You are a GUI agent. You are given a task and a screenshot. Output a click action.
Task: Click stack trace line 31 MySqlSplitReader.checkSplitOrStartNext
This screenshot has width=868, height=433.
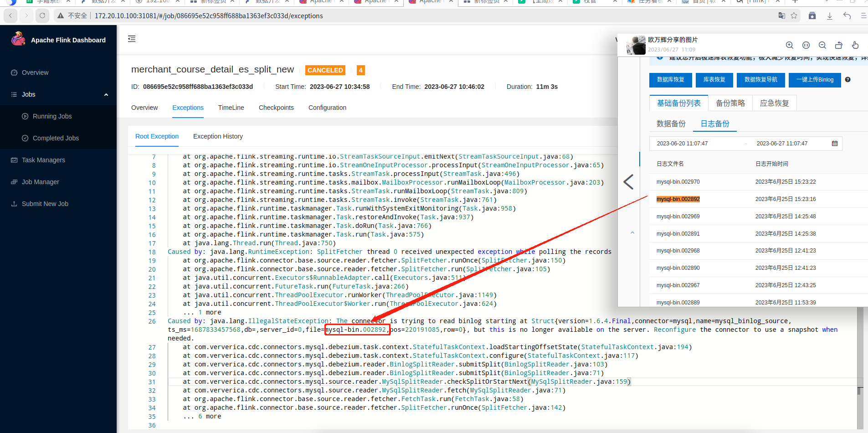[407, 381]
